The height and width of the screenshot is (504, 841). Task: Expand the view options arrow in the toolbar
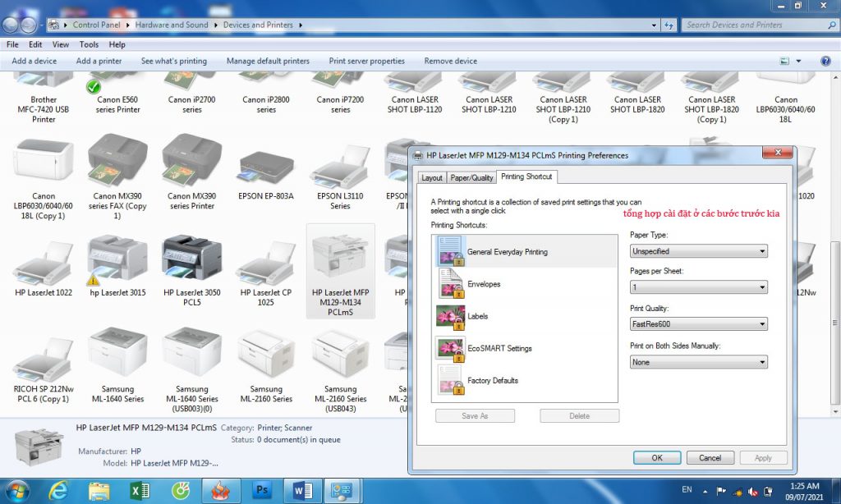(x=798, y=61)
